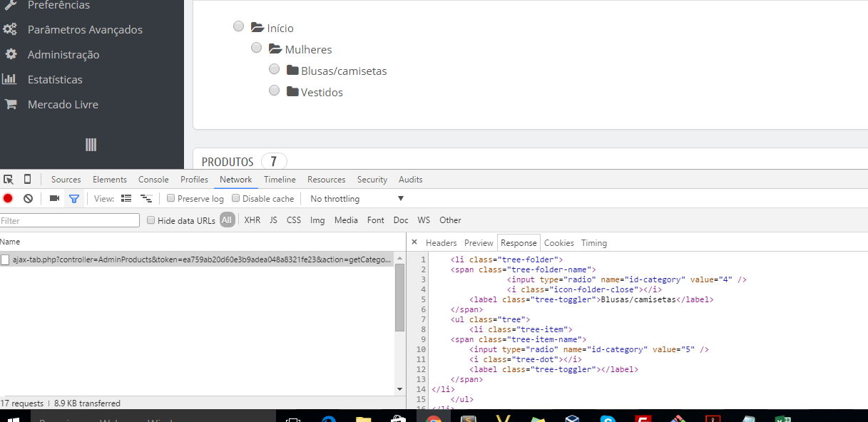
Task: Filter requests by WS
Action: 424,220
